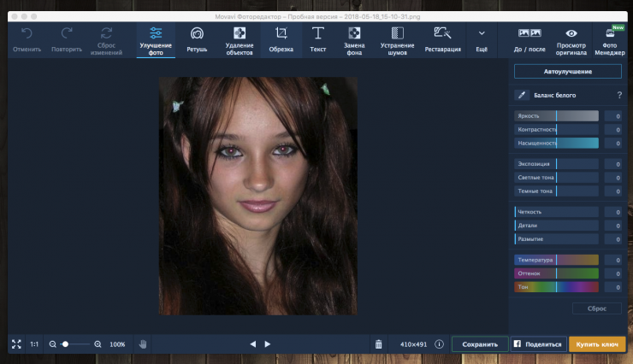Click the Автоулучшение button

click(568, 71)
